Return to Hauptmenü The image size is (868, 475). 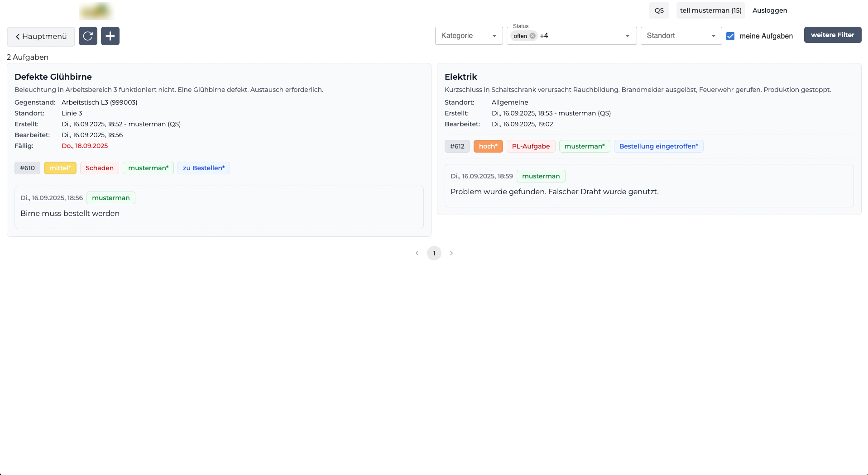[x=41, y=36]
